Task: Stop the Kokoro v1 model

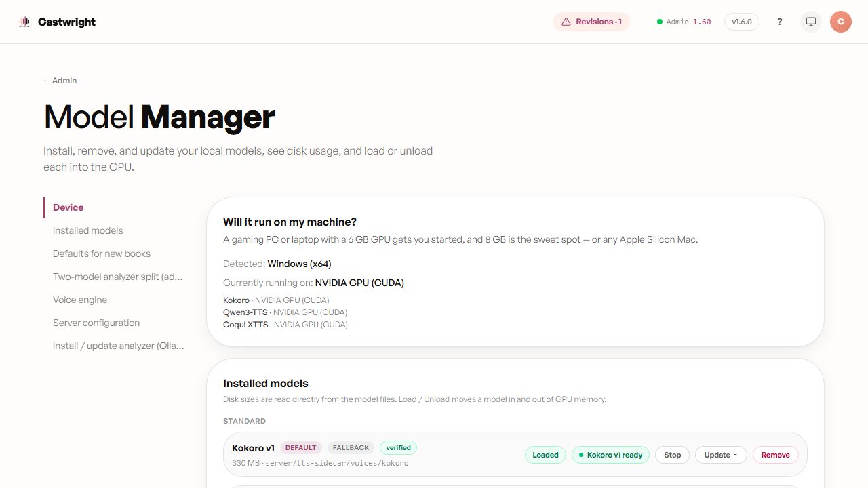Action: pyautogui.click(x=673, y=455)
